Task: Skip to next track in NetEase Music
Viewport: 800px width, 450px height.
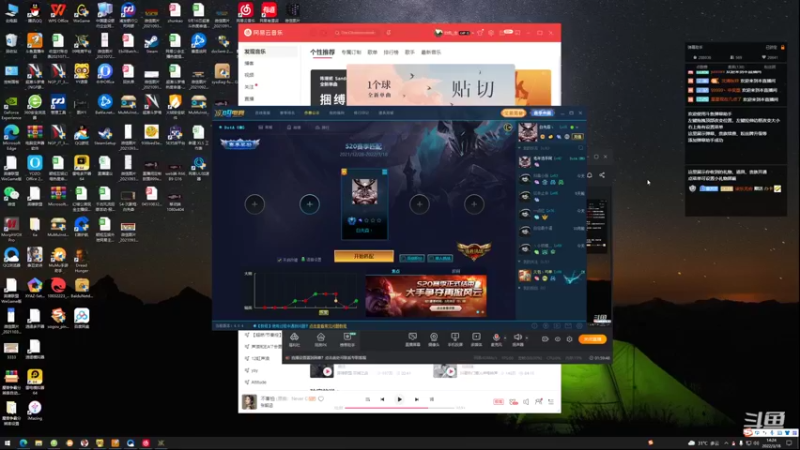Action: pos(417,399)
